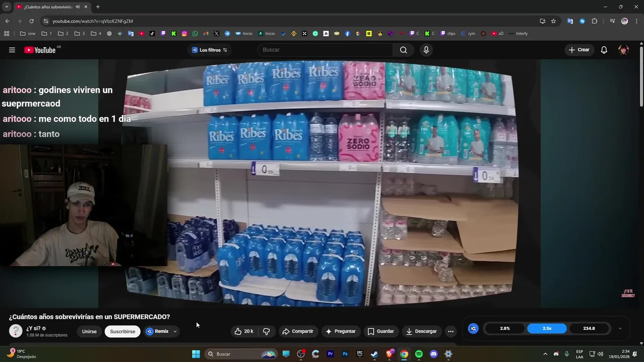Save the video with Guardar
Image resolution: width=644 pixels, height=362 pixels.
point(381,331)
